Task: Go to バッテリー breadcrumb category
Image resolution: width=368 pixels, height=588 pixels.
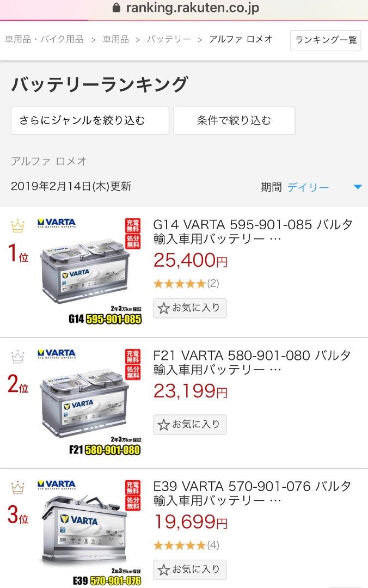Action: click(169, 39)
